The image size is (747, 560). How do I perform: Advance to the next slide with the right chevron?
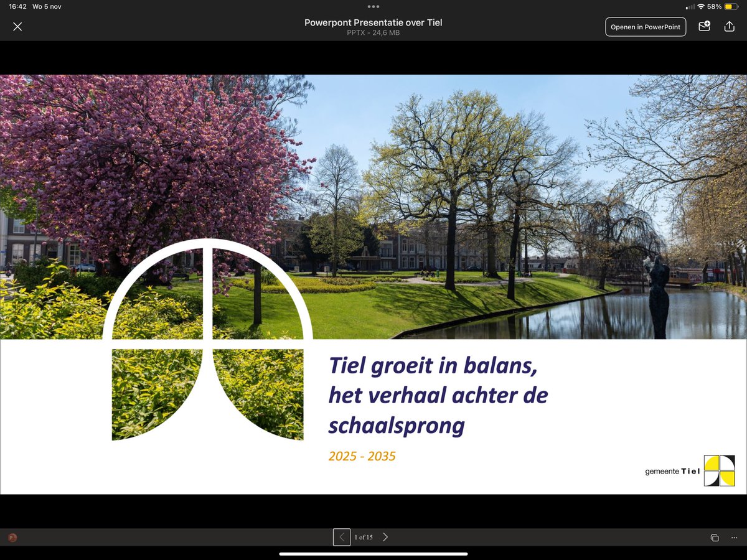click(x=385, y=536)
